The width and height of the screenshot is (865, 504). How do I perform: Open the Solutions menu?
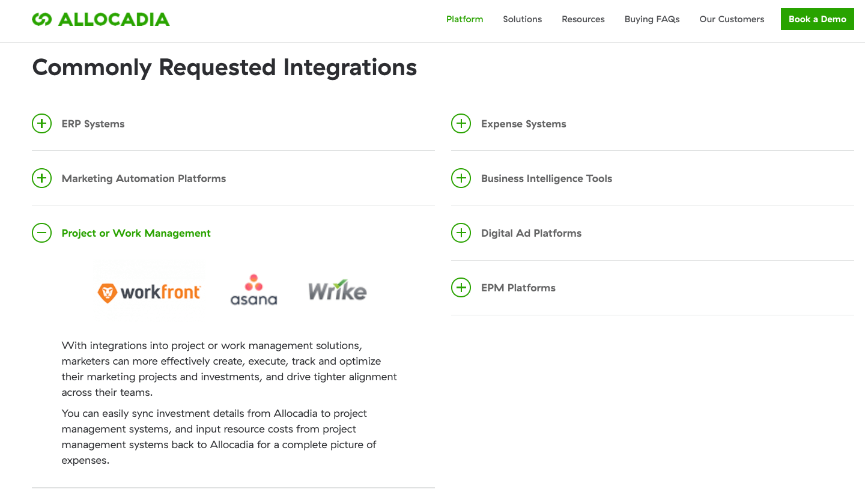point(522,19)
